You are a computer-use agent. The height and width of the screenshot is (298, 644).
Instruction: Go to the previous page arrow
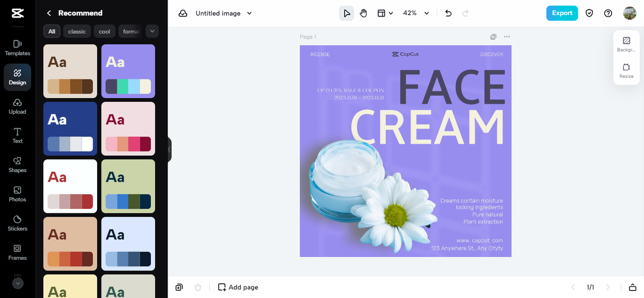[573, 287]
